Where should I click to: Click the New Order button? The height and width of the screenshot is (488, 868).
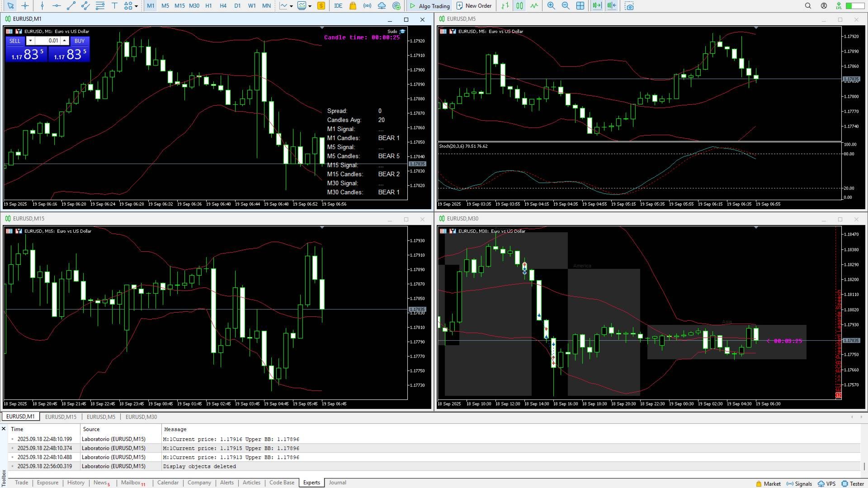tap(473, 6)
